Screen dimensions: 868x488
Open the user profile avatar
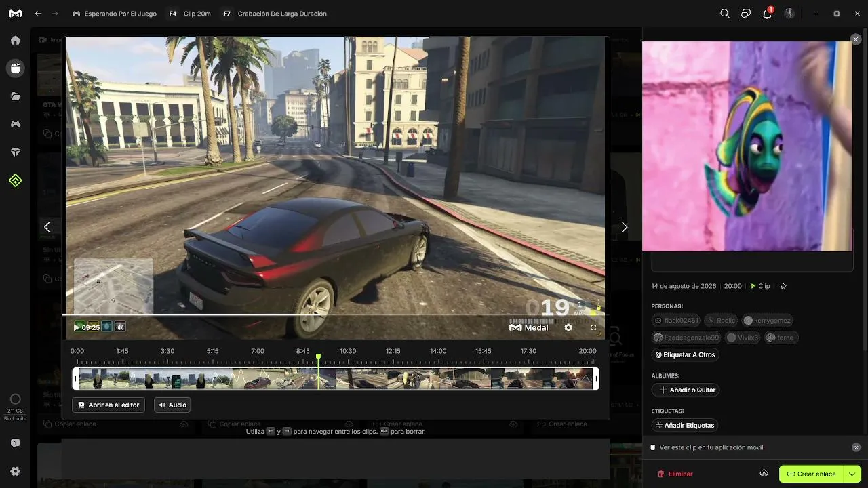(x=789, y=14)
